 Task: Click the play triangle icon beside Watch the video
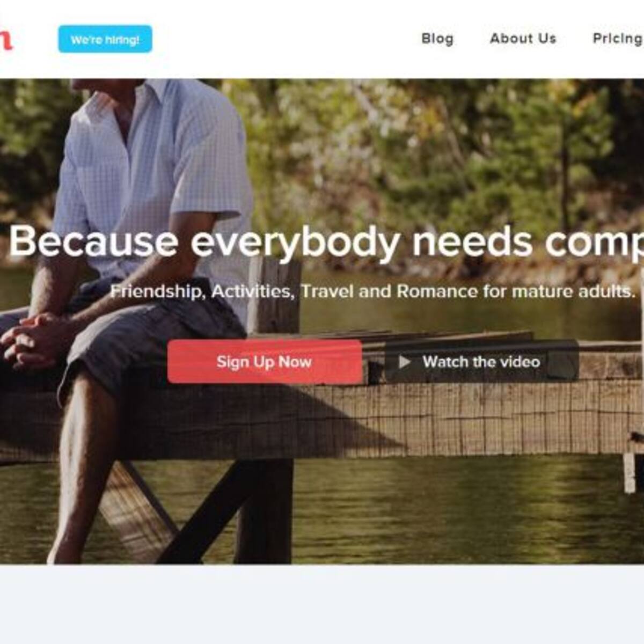pos(405,362)
